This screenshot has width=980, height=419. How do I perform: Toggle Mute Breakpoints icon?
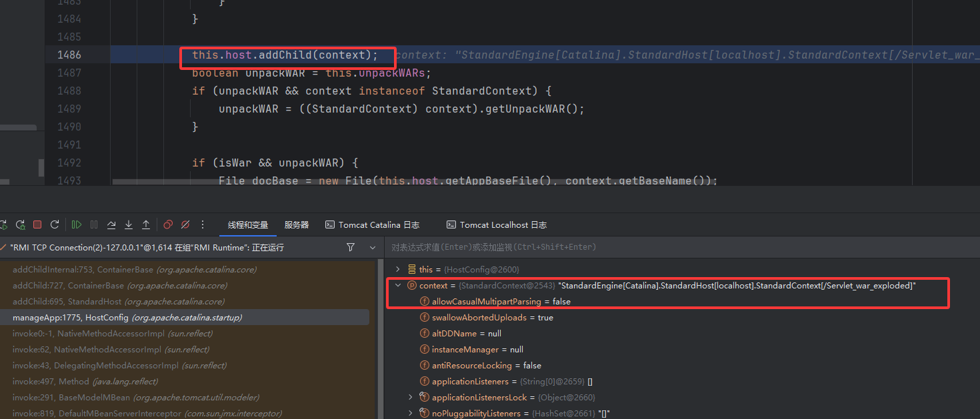click(185, 224)
